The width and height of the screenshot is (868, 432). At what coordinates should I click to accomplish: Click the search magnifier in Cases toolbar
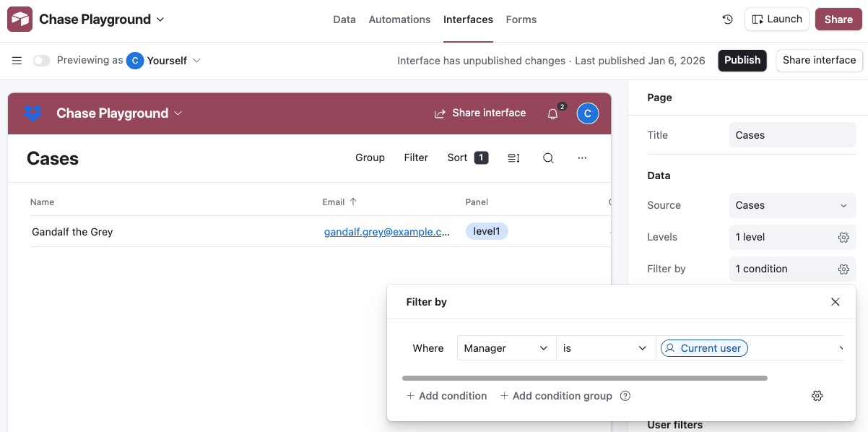pyautogui.click(x=548, y=158)
